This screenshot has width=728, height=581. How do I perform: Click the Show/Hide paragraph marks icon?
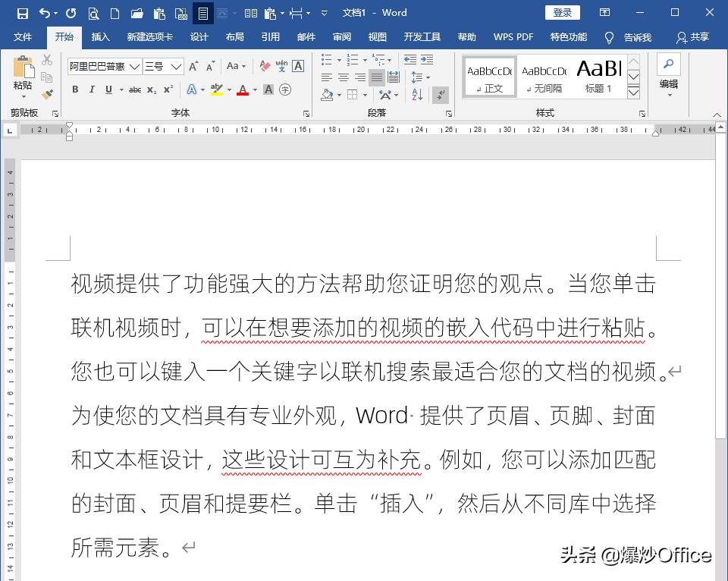[x=441, y=94]
